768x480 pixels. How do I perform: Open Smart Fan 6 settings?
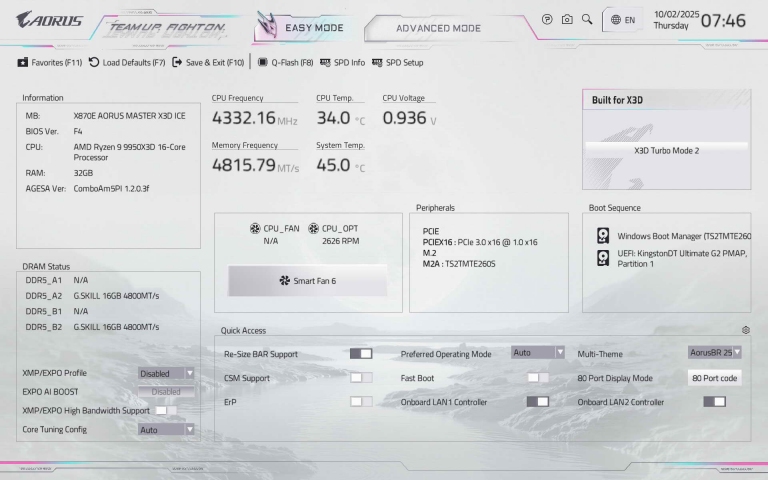(307, 281)
